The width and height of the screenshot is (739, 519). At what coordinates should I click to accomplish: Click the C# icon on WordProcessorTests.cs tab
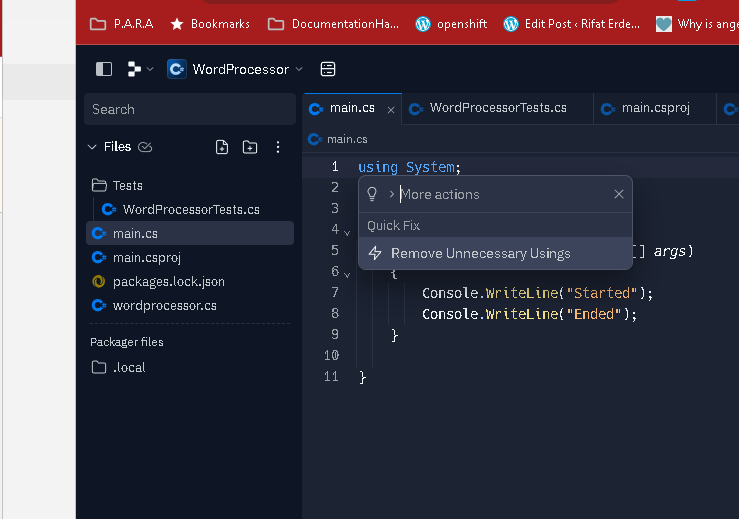pyautogui.click(x=416, y=109)
